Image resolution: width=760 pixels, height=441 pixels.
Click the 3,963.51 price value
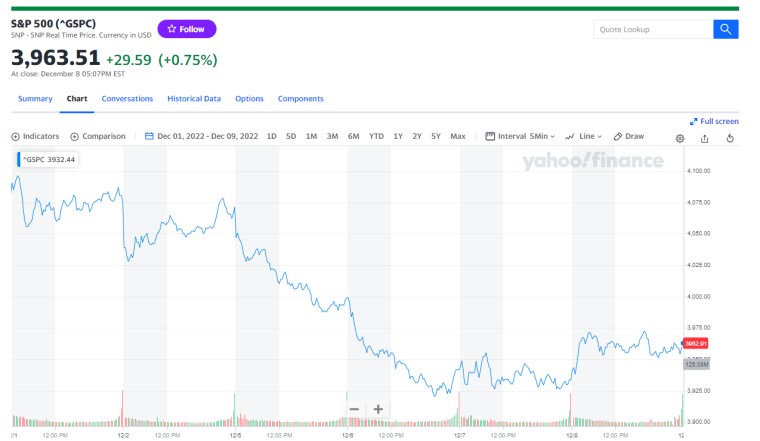[55, 58]
